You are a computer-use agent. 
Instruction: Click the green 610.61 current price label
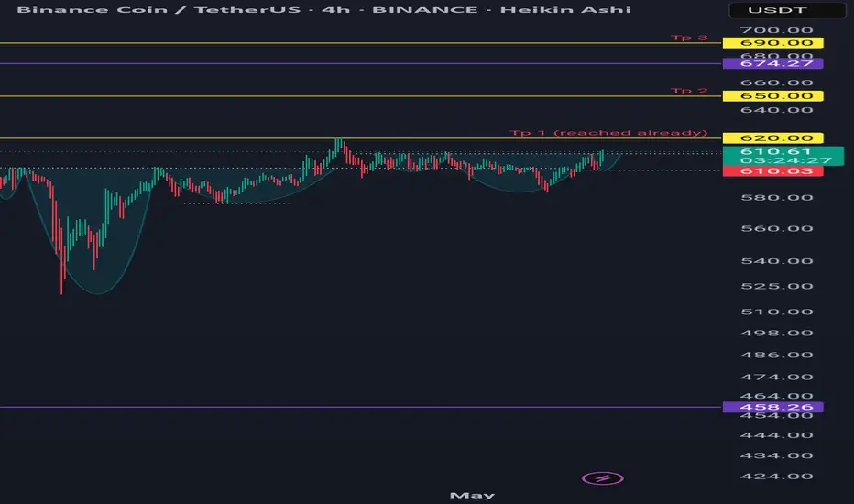783,156
